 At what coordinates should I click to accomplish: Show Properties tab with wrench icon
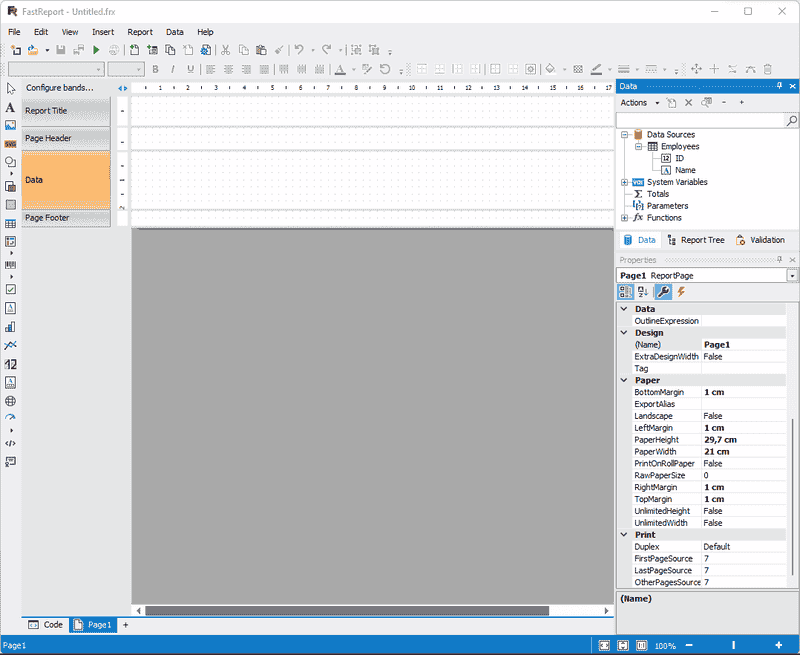click(663, 292)
